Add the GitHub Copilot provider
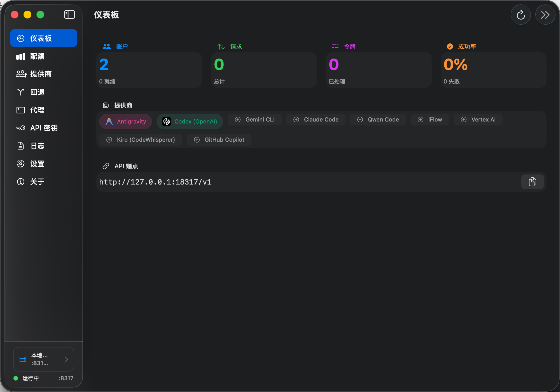The width and height of the screenshot is (560, 392). coord(219,140)
